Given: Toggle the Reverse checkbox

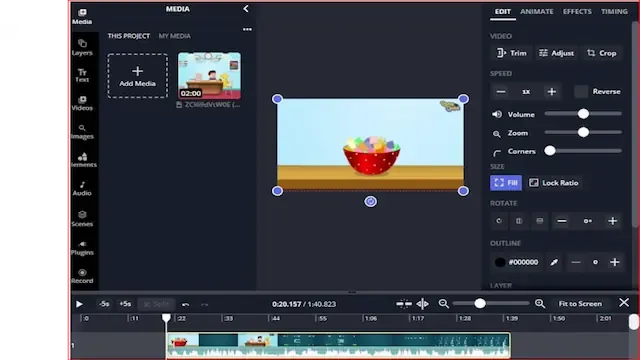Looking at the screenshot, I should tap(581, 91).
